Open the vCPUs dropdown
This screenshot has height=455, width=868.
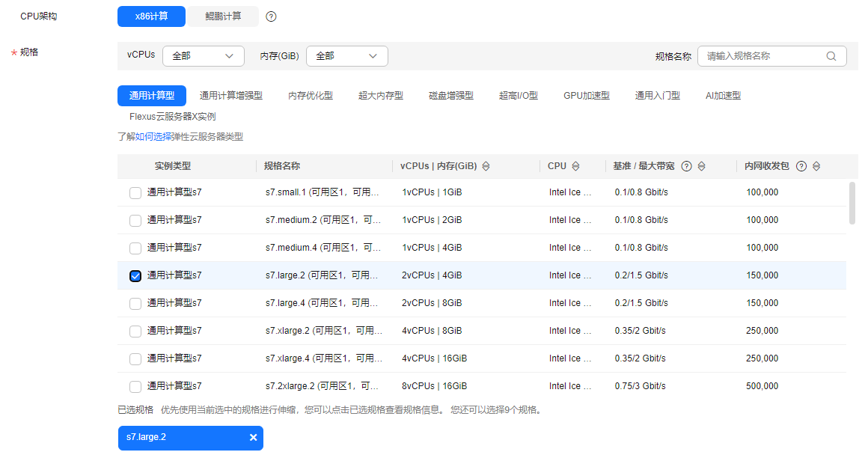pyautogui.click(x=203, y=56)
